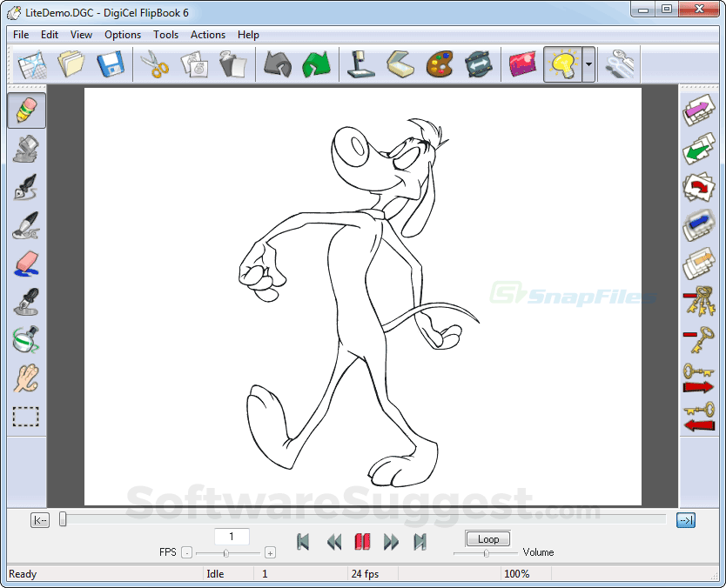The width and height of the screenshot is (726, 588).
Task: Activate the rectangular selection tool
Action: click(x=26, y=416)
